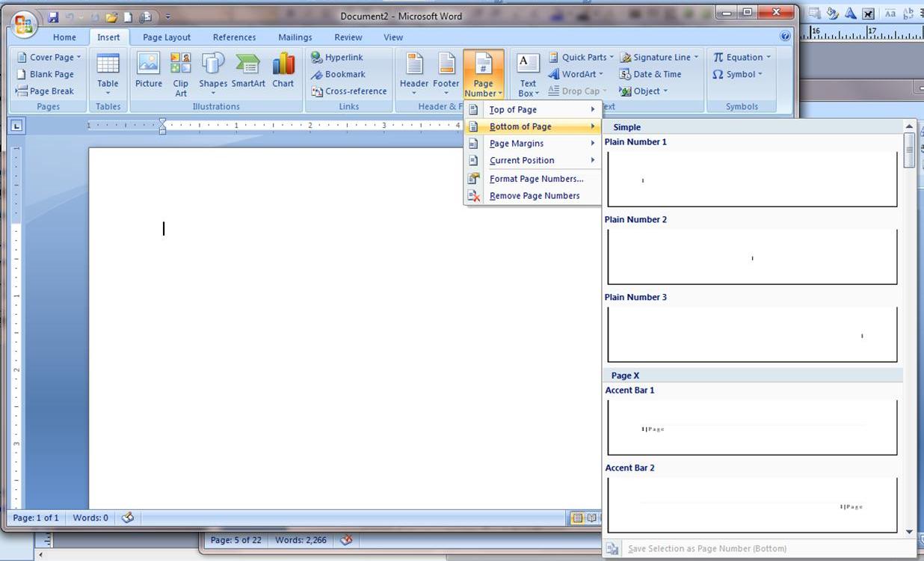Select Bottom of Page menu item
Image resolution: width=924 pixels, height=561 pixels.
[532, 126]
